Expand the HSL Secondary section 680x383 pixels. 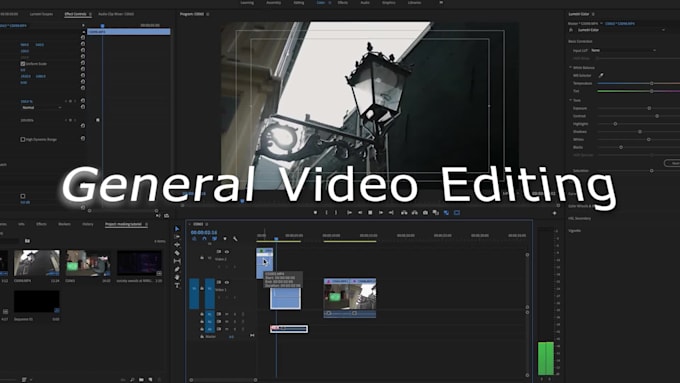(x=579, y=219)
